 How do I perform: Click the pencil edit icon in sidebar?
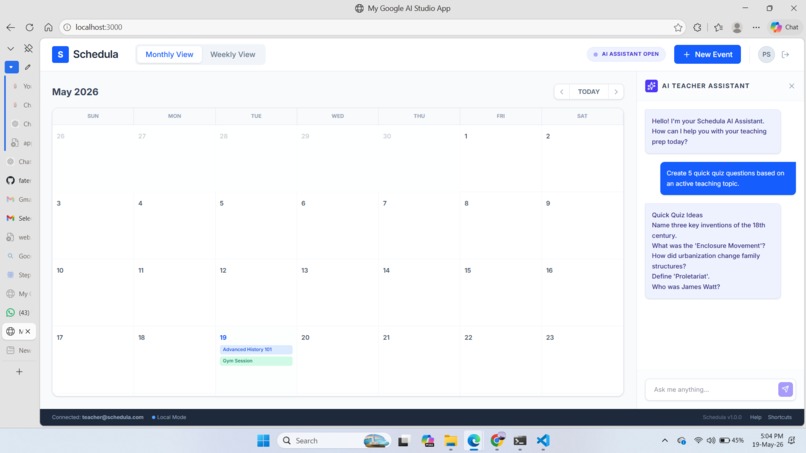28,67
